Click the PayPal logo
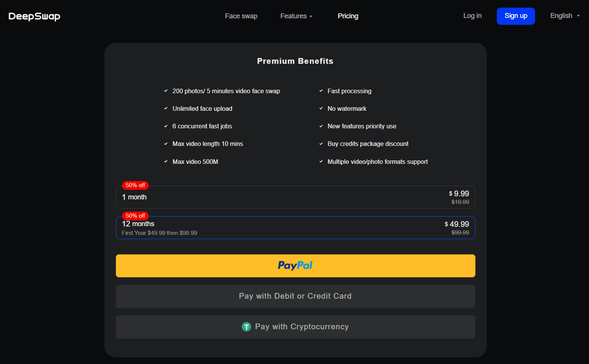 coord(295,265)
